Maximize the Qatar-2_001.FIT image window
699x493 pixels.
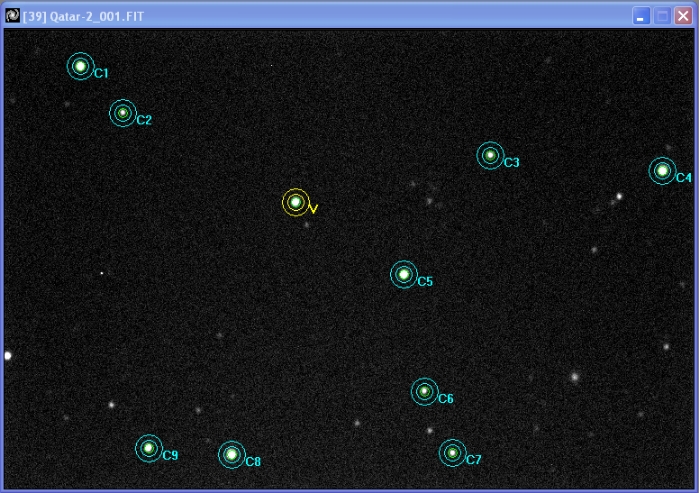(x=662, y=15)
